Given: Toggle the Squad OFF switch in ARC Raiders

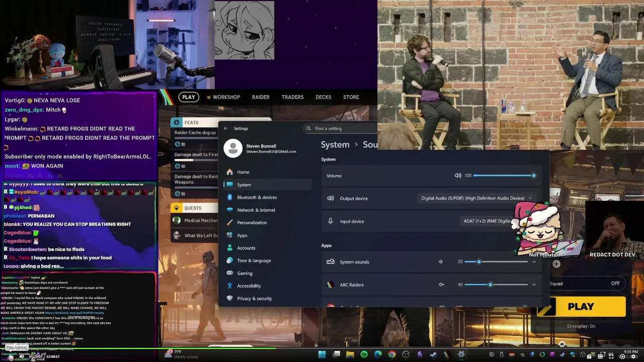Looking at the screenshot, I should pos(615,284).
